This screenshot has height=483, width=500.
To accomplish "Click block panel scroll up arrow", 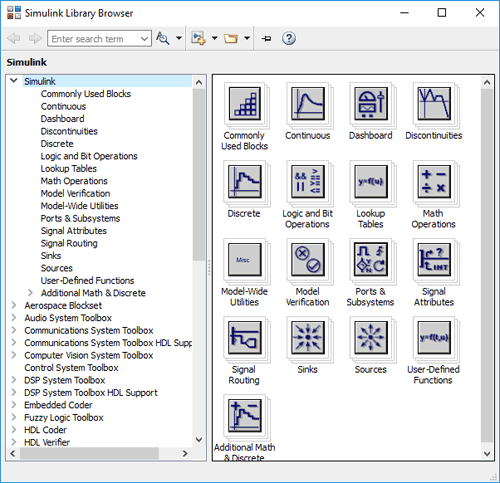I will [x=487, y=82].
